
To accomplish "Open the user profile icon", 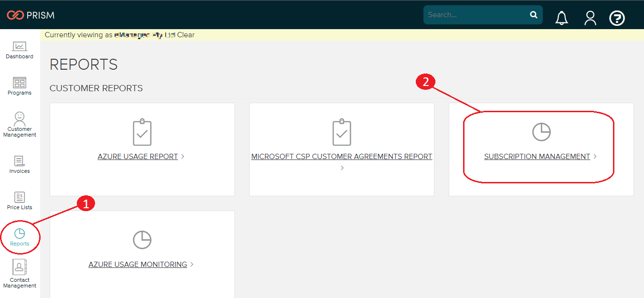I will (590, 18).
